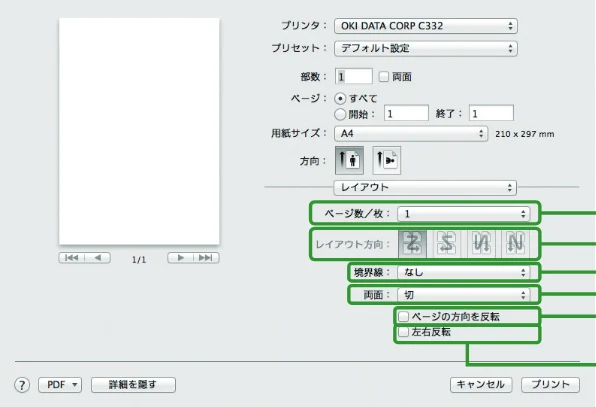596x407 pixels.
Task: Enable the 両面 checkbox next to copies
Action: tap(384, 77)
